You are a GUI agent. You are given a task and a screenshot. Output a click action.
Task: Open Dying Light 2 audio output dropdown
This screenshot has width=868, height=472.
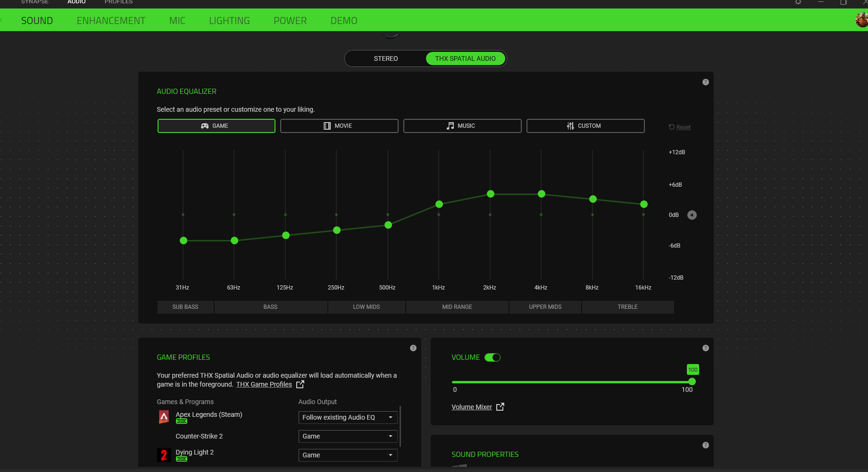[x=348, y=455]
